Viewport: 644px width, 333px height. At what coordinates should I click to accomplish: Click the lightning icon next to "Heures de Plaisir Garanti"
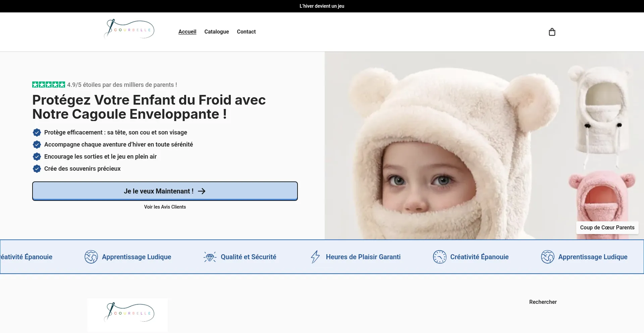click(x=315, y=257)
